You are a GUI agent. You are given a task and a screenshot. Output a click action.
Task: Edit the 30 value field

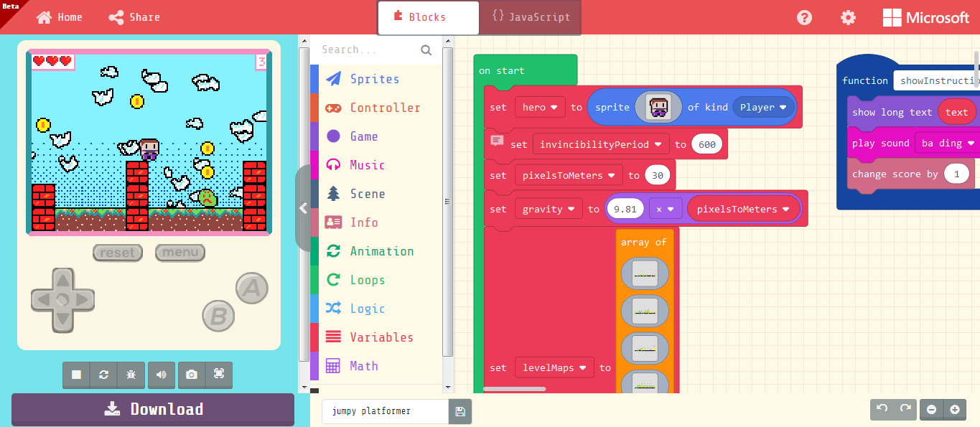pyautogui.click(x=657, y=175)
